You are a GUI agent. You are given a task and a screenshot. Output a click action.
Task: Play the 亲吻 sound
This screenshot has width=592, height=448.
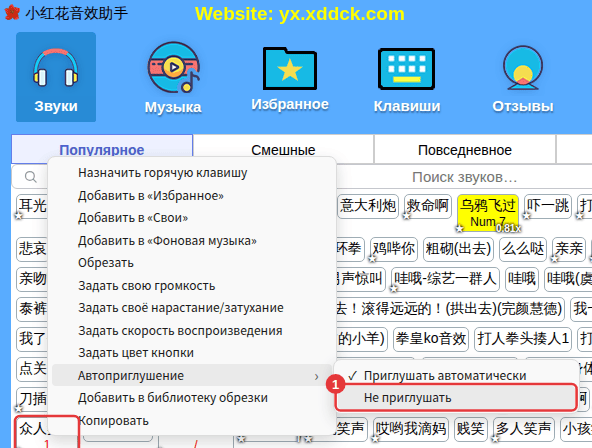tap(32, 279)
